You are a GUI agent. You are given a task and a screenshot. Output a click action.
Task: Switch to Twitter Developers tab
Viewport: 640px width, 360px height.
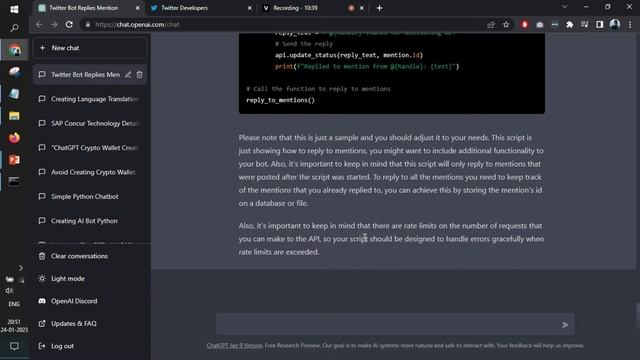[200, 8]
